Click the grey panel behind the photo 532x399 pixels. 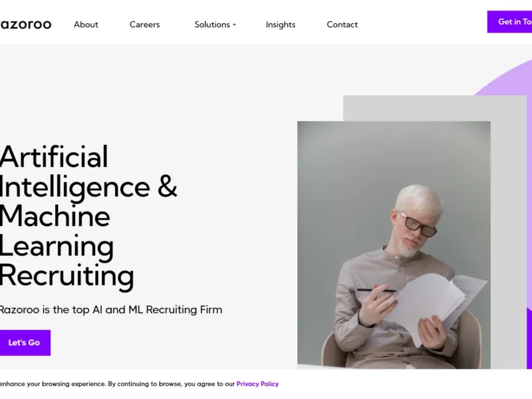tap(434, 108)
